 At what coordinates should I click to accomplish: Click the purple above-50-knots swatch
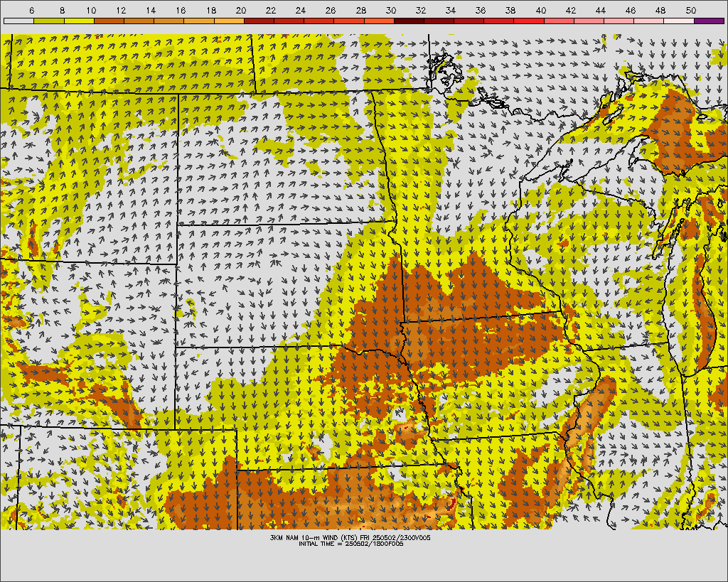(709, 21)
